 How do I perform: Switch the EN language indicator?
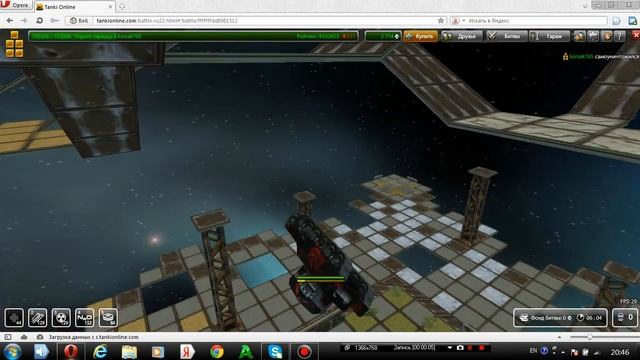tap(533, 351)
